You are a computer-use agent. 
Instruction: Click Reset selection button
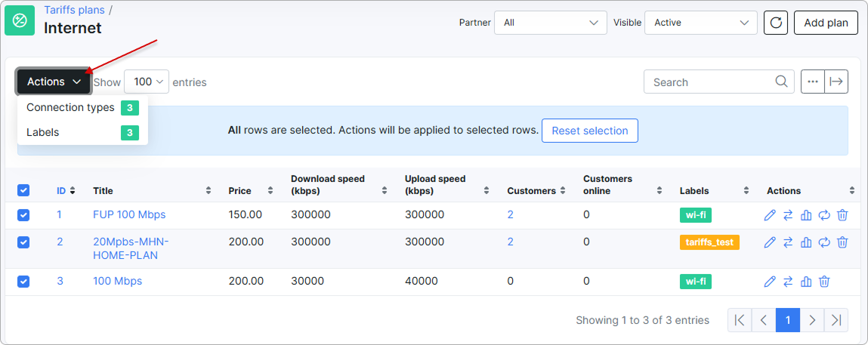point(589,131)
